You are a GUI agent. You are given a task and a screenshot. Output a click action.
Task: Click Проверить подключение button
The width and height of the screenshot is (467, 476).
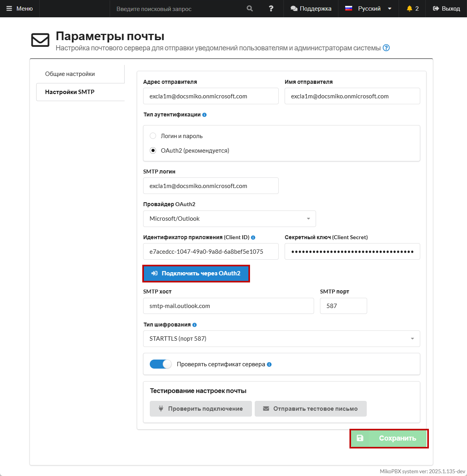point(200,409)
